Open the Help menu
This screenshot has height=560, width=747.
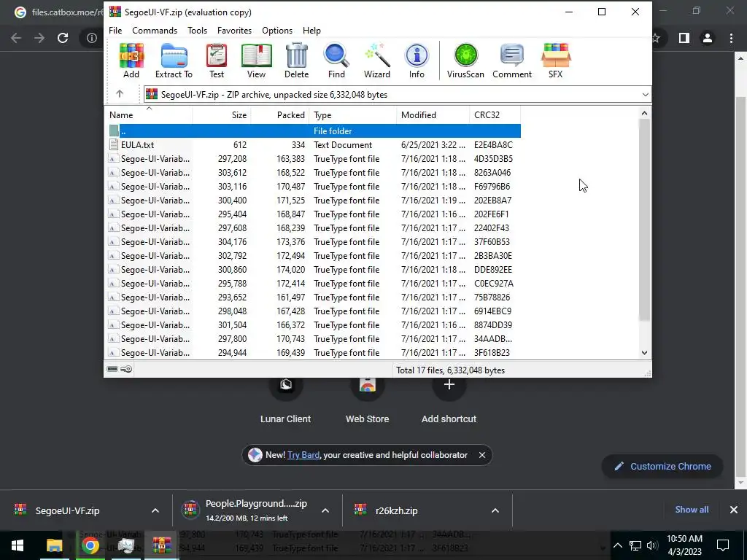(x=311, y=31)
